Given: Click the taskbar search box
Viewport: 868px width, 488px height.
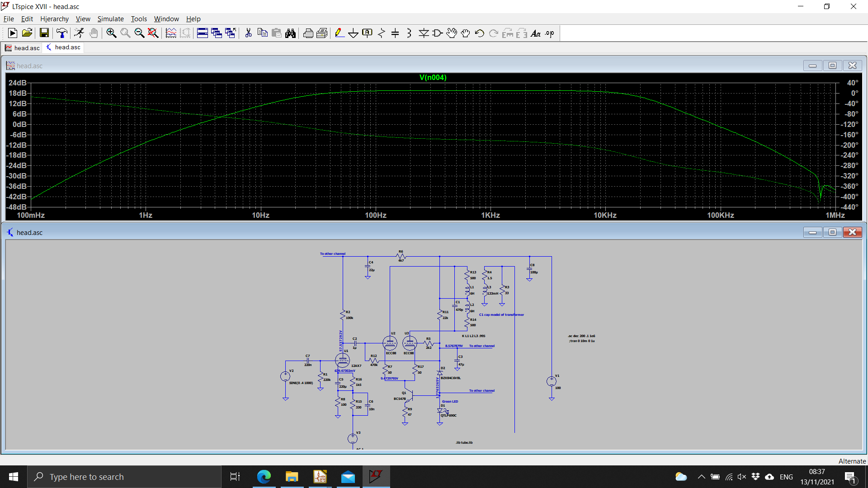Looking at the screenshot, I should click(124, 477).
